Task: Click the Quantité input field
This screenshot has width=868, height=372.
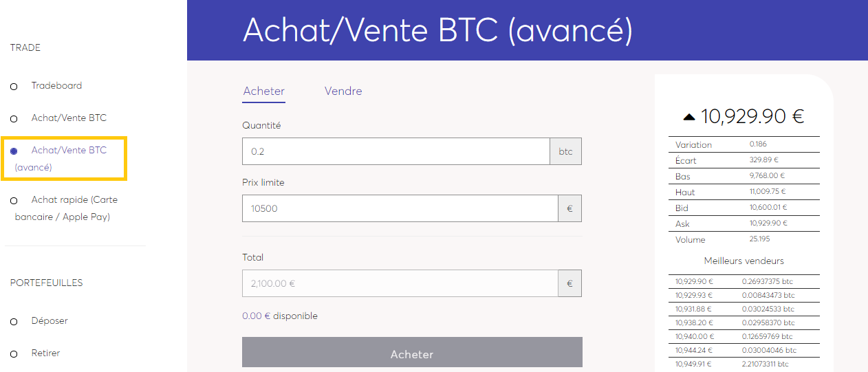Action: tap(396, 151)
